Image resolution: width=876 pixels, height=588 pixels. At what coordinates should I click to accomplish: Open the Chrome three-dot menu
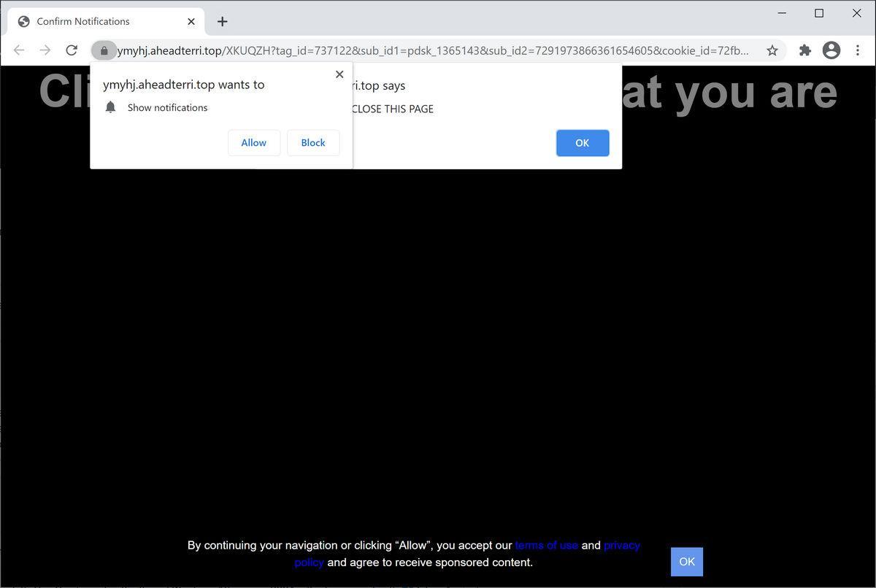pyautogui.click(x=858, y=50)
